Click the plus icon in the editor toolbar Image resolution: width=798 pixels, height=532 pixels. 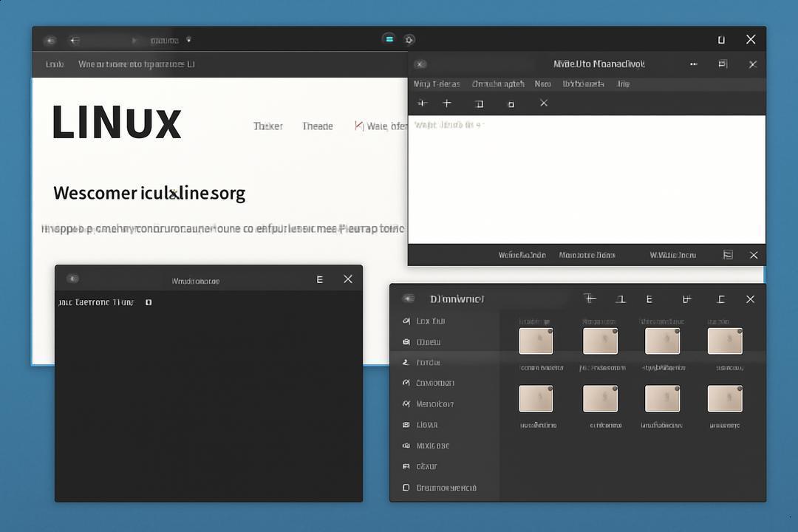447,103
